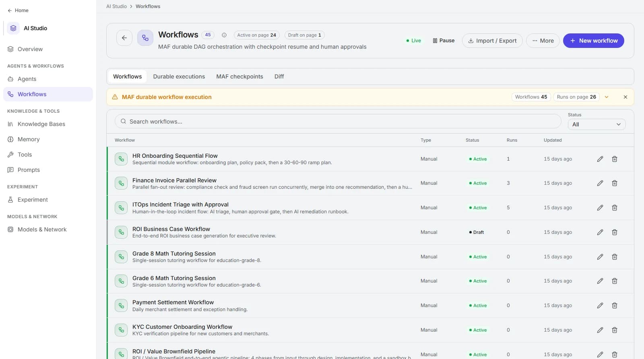Open Experiment in the sidebar
Screen dimensions: 644x359
click(x=48, y=200)
